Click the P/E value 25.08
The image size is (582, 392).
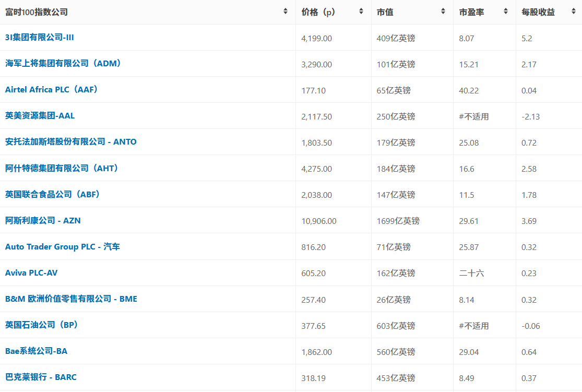pos(469,143)
